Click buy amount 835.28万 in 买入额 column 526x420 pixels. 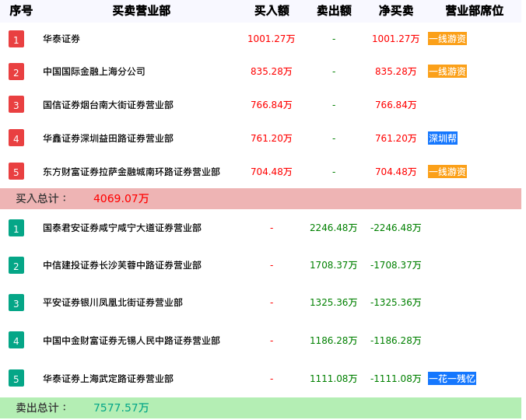pos(271,72)
